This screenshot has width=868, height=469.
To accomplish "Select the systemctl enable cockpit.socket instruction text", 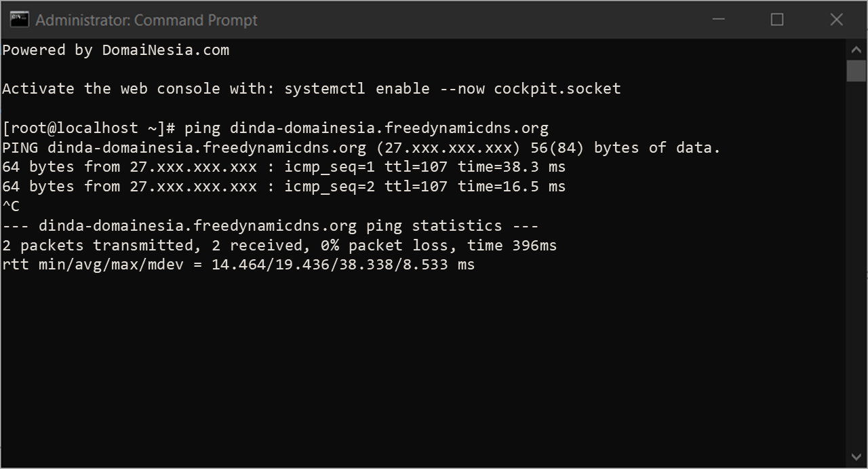I will [312, 88].
